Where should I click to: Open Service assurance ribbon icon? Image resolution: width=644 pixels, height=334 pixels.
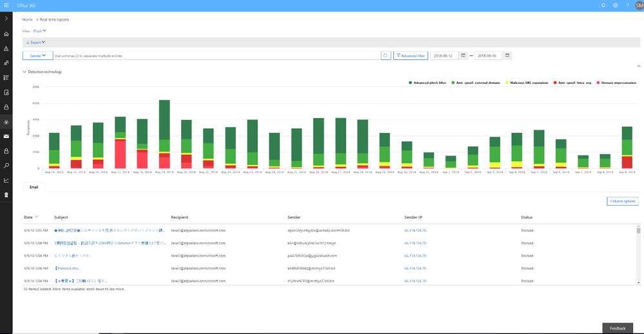tap(6, 195)
